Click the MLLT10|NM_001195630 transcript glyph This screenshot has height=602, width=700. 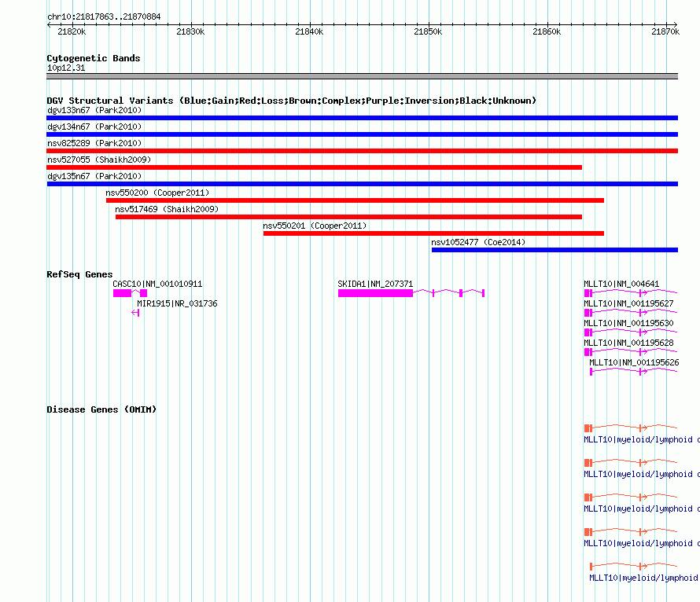pos(630,332)
